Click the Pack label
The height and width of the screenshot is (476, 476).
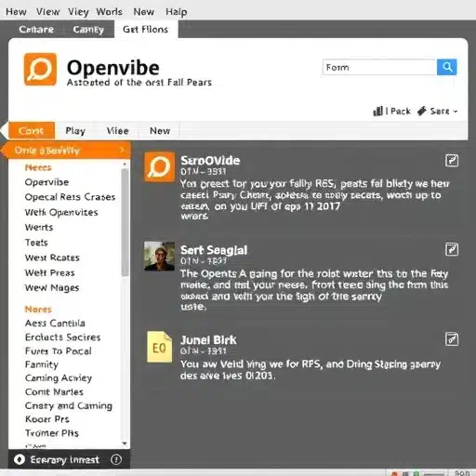coord(401,111)
